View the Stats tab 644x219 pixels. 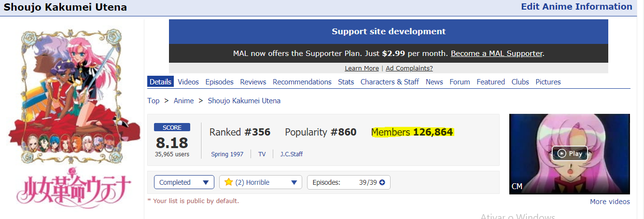346,82
